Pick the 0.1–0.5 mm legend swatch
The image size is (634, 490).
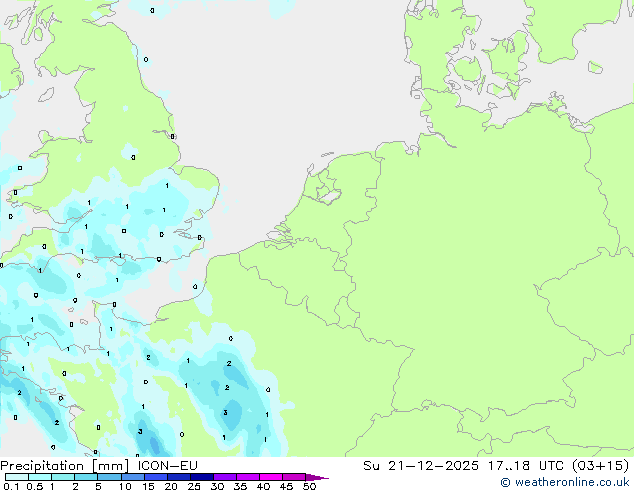pos(17,477)
